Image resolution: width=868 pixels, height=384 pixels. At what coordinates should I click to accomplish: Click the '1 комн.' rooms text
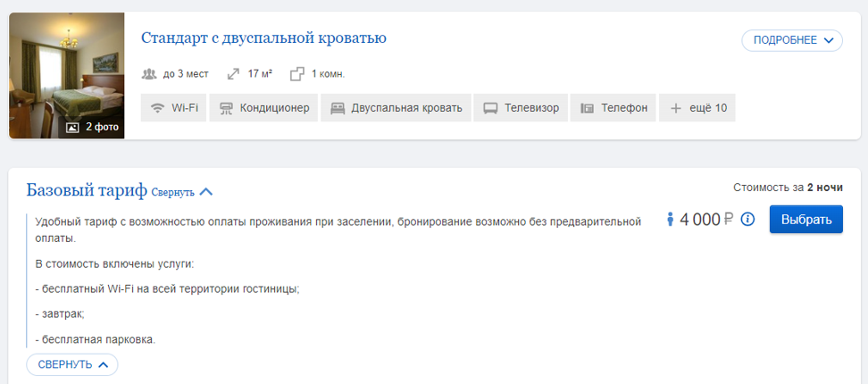[329, 74]
